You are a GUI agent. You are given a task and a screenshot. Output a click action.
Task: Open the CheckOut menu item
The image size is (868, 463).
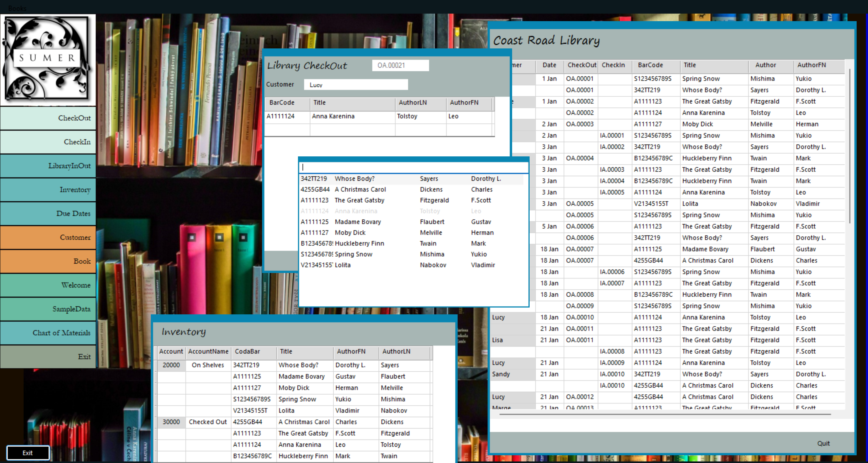[x=48, y=118]
